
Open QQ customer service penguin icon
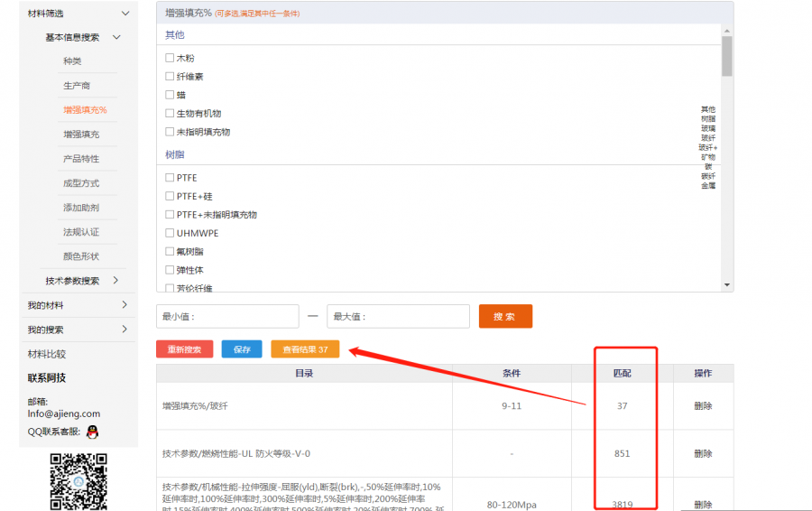(92, 432)
